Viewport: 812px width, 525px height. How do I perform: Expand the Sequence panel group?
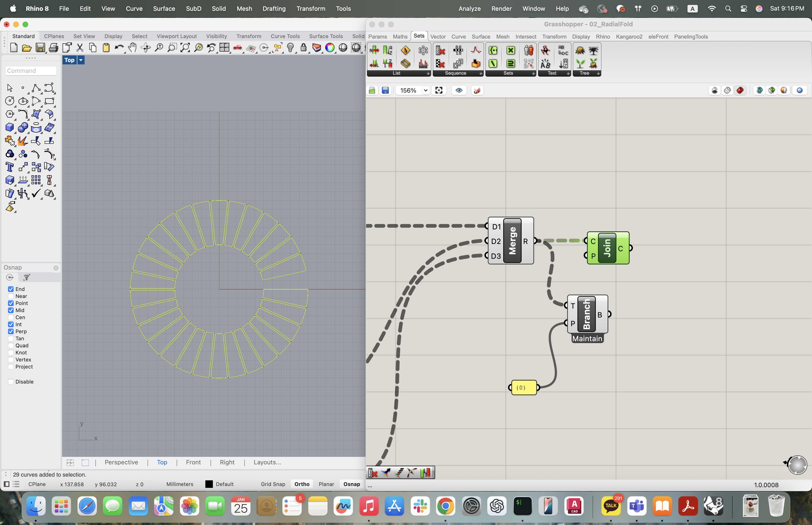tap(480, 73)
